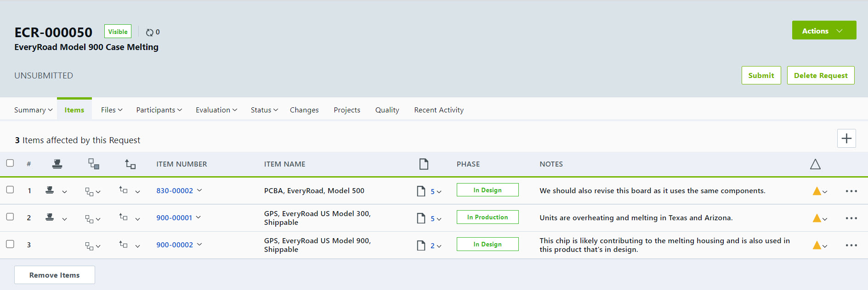The width and height of the screenshot is (868, 290).
Task: Click the hierarchy icon in row 2
Action: click(x=90, y=218)
